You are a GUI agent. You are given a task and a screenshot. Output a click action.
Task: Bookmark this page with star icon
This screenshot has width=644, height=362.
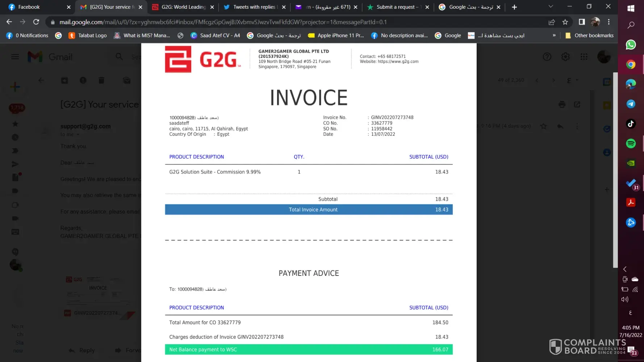[565, 22]
